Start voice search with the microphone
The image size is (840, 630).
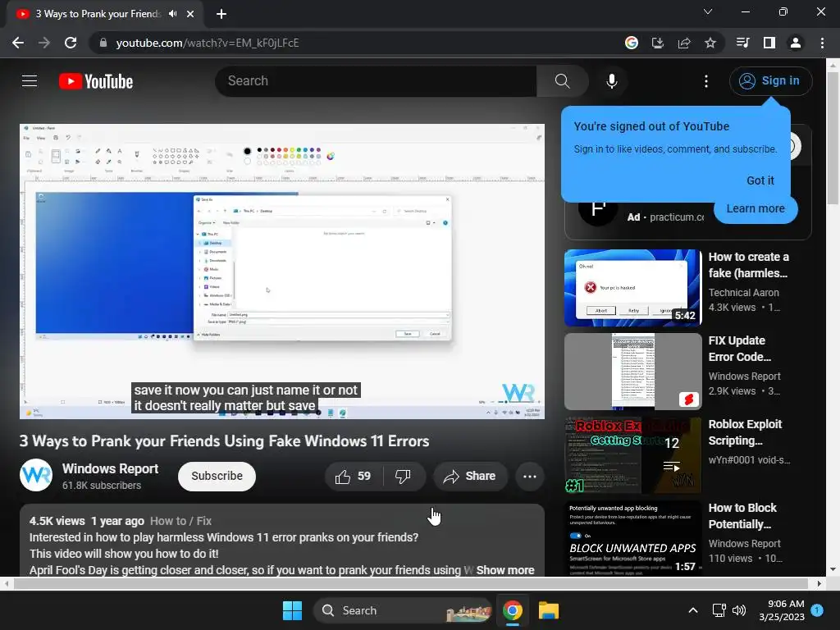611,81
